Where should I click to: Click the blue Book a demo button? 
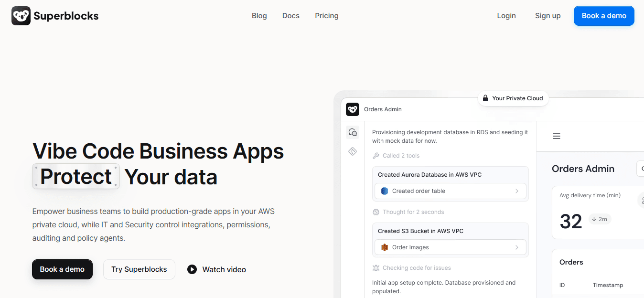(x=604, y=16)
